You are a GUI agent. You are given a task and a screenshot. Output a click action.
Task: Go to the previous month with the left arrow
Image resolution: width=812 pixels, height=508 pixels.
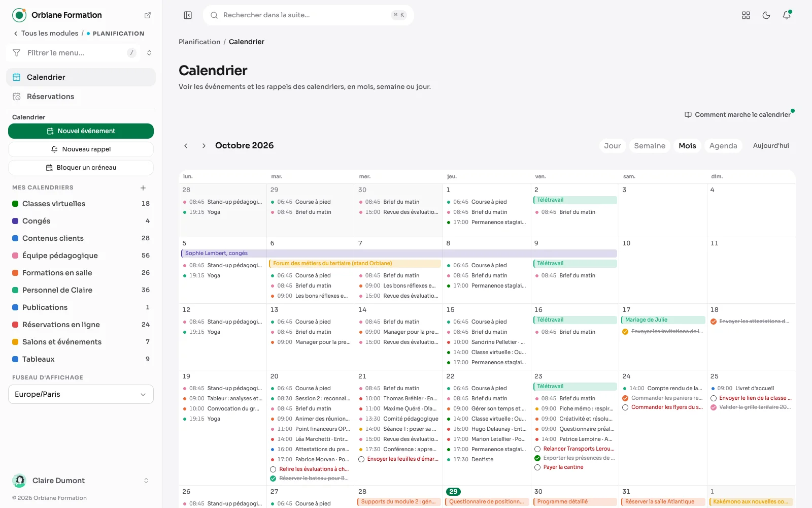pos(186,146)
